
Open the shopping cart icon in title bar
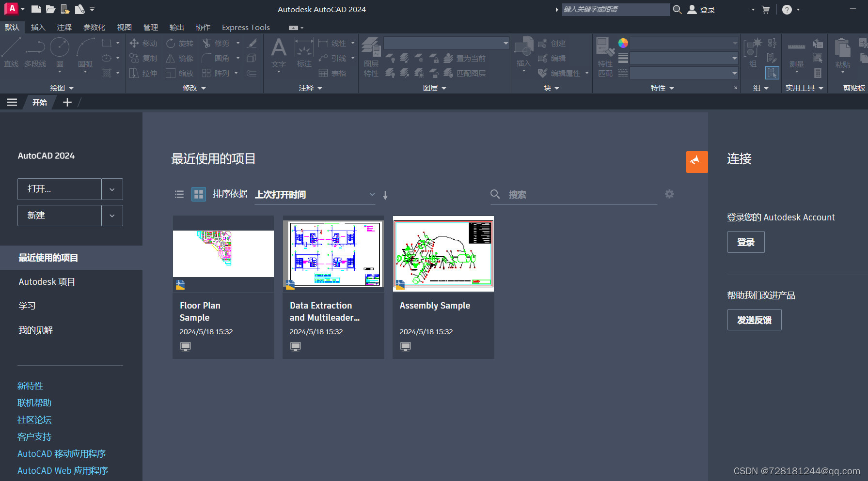point(766,10)
